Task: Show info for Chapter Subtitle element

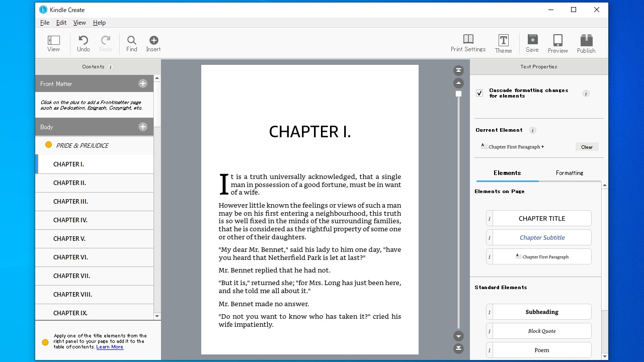Action: [490, 238]
